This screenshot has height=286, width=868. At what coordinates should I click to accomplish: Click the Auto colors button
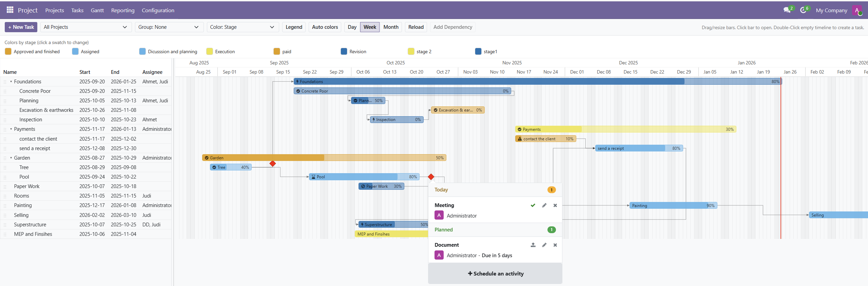coord(325,27)
